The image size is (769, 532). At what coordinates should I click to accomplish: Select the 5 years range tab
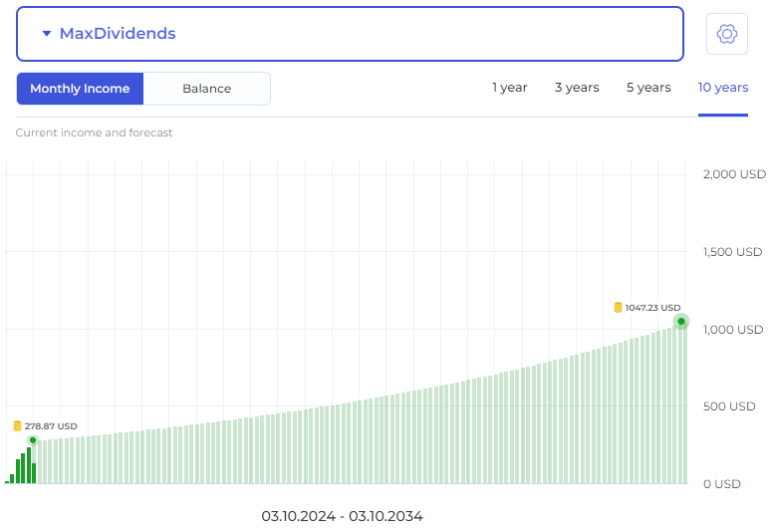point(648,88)
